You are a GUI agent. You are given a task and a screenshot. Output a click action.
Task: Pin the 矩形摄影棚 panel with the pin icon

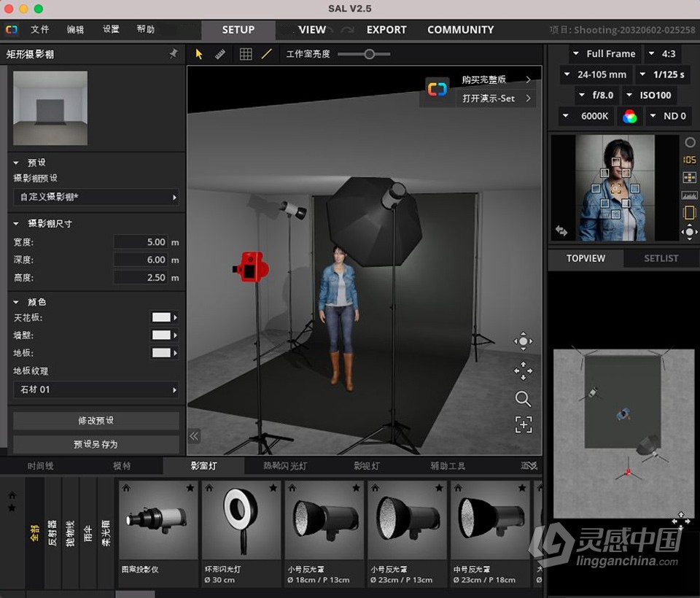175,53
